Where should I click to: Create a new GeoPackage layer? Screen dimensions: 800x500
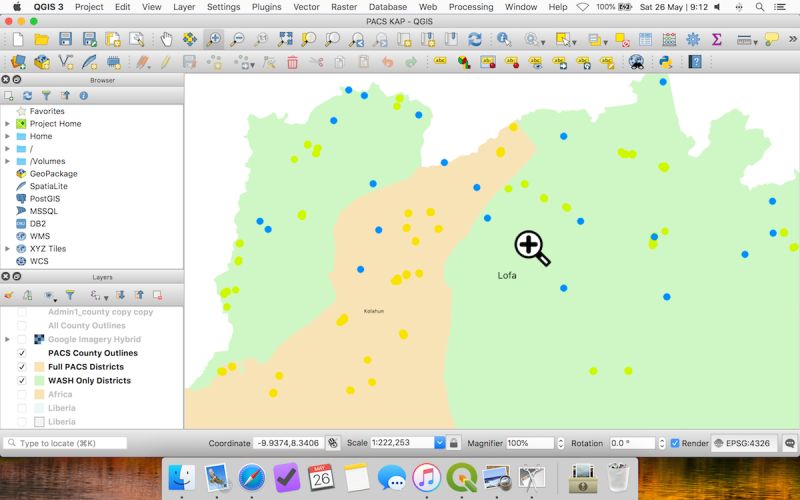(x=42, y=62)
